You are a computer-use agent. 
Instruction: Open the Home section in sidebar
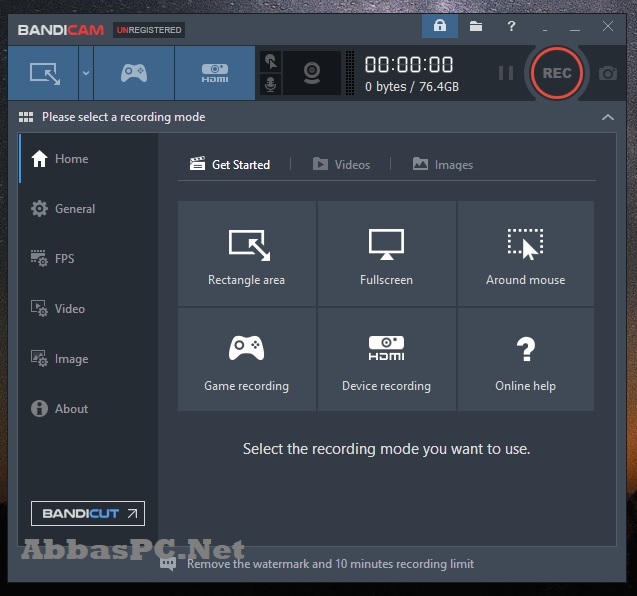pos(88,158)
